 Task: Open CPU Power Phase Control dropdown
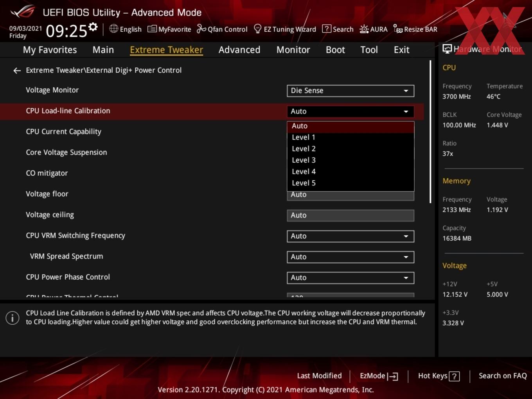point(350,278)
